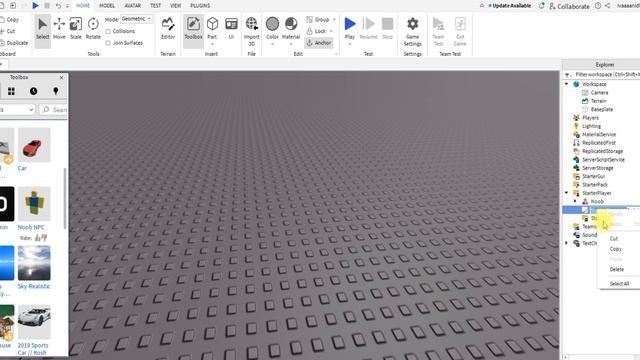Open the Toolbox recent tab clock icon
Screen dimensions: 640x360
pyautogui.click(x=33, y=91)
